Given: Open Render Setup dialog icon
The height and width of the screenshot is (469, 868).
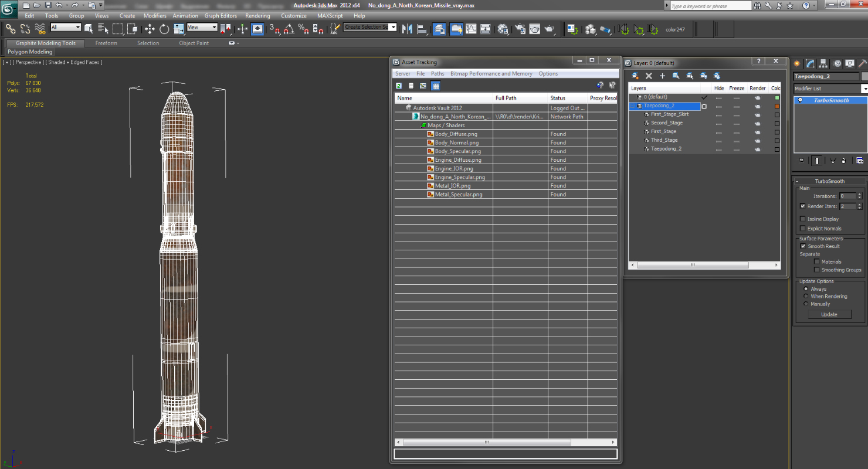Looking at the screenshot, I should [520, 29].
